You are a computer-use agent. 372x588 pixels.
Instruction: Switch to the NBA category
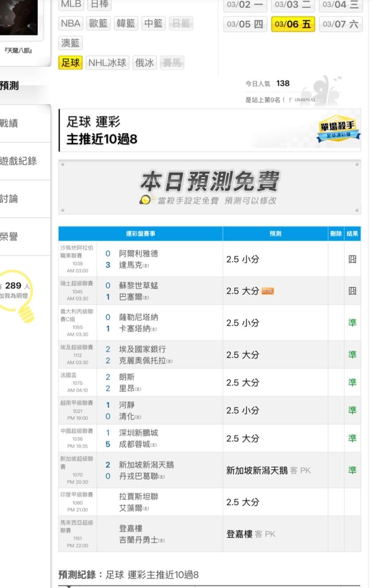(71, 24)
